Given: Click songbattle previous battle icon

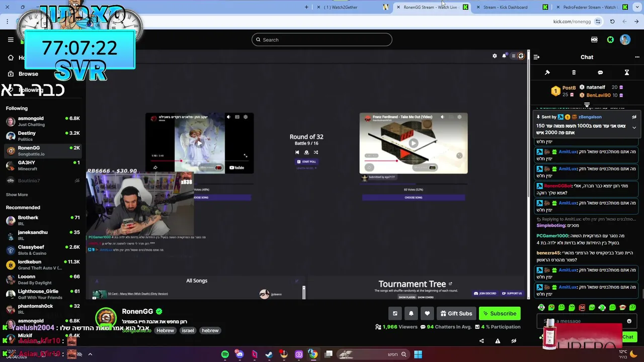Looking at the screenshot, I should (297, 152).
